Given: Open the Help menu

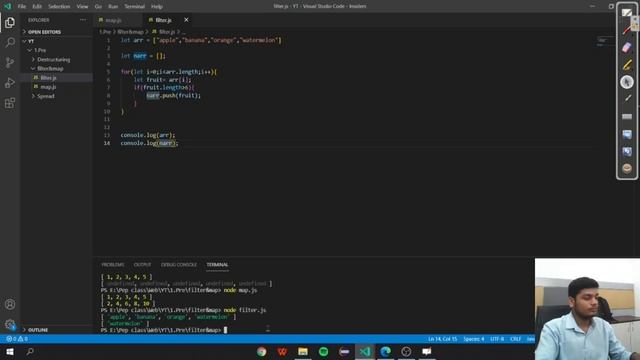Looking at the screenshot, I should coord(157,7).
